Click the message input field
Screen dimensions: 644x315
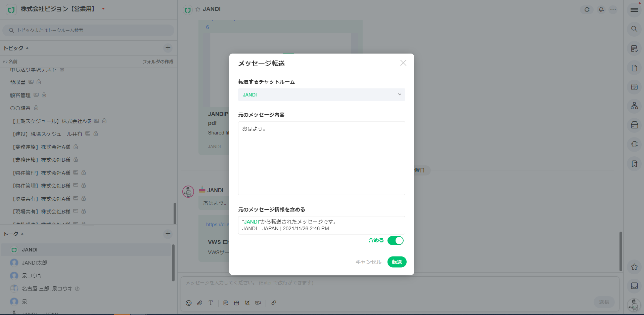click(x=400, y=283)
